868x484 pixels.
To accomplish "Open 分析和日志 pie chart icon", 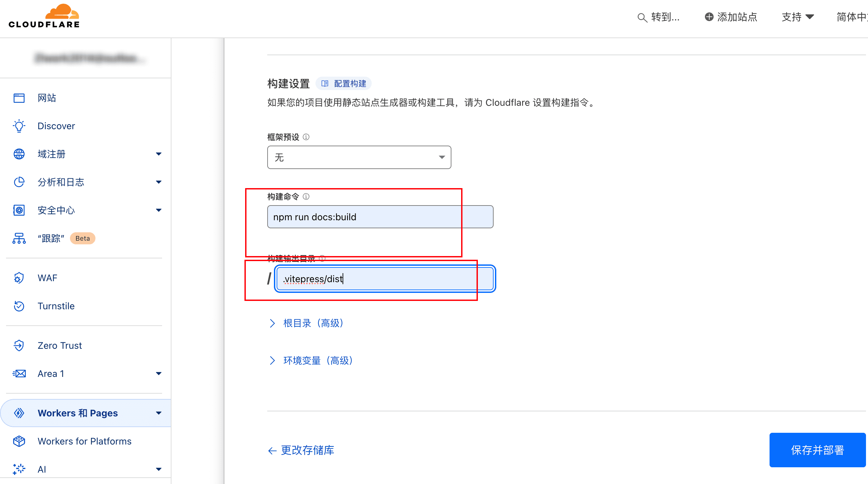I will tap(19, 182).
